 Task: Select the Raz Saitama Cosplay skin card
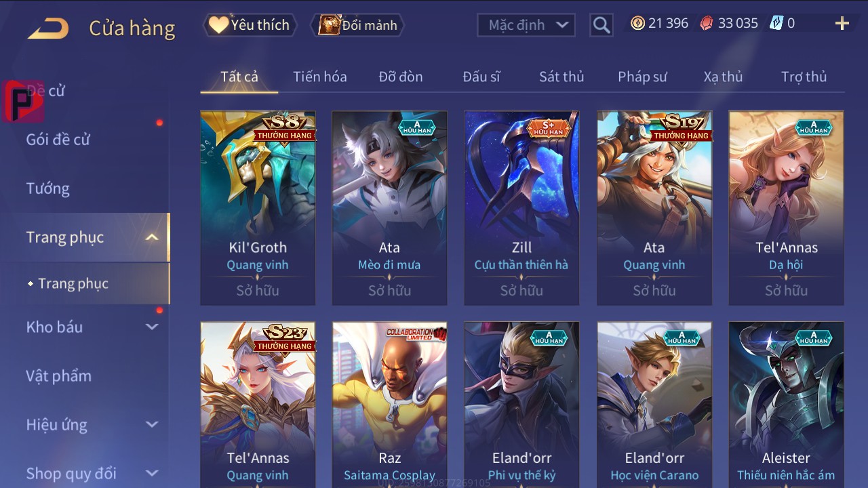tap(390, 405)
